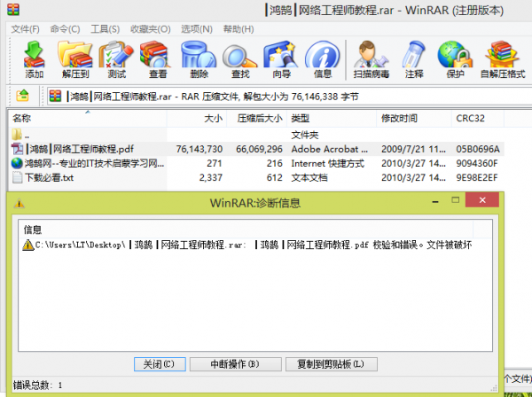
Task: Click the modified date 2009/7/21 11...
Action: pos(413,149)
